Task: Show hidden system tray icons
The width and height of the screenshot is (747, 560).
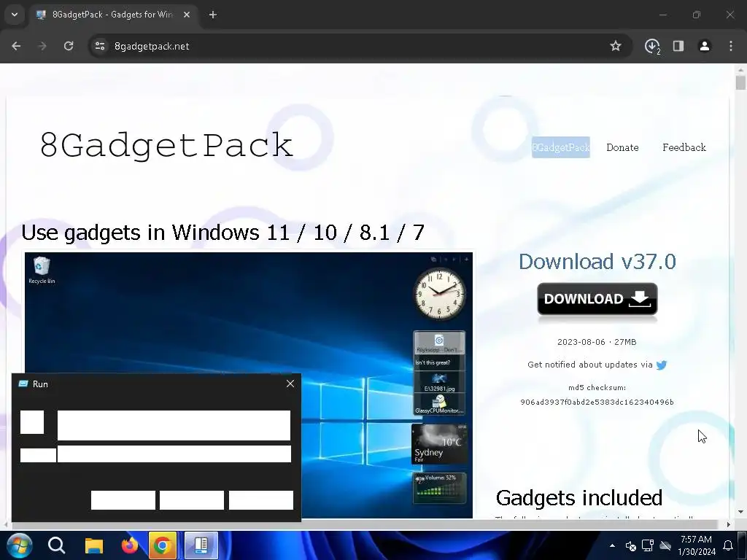Action: pyautogui.click(x=612, y=545)
